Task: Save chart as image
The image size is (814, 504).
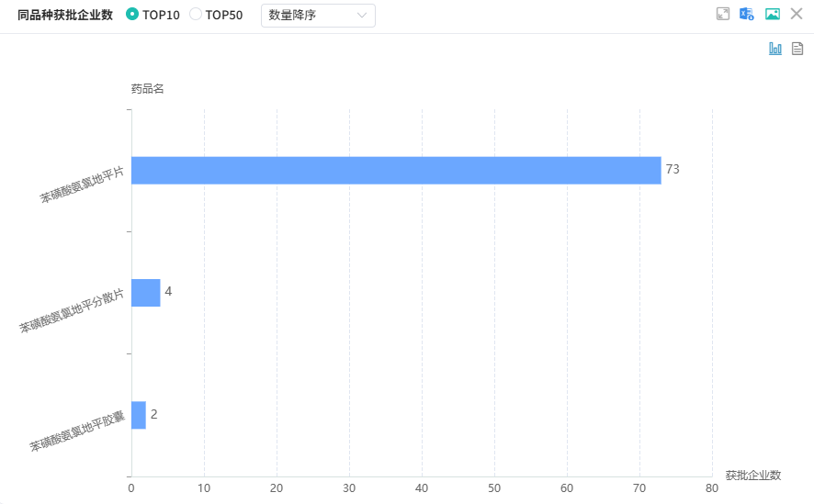Action: 773,14
